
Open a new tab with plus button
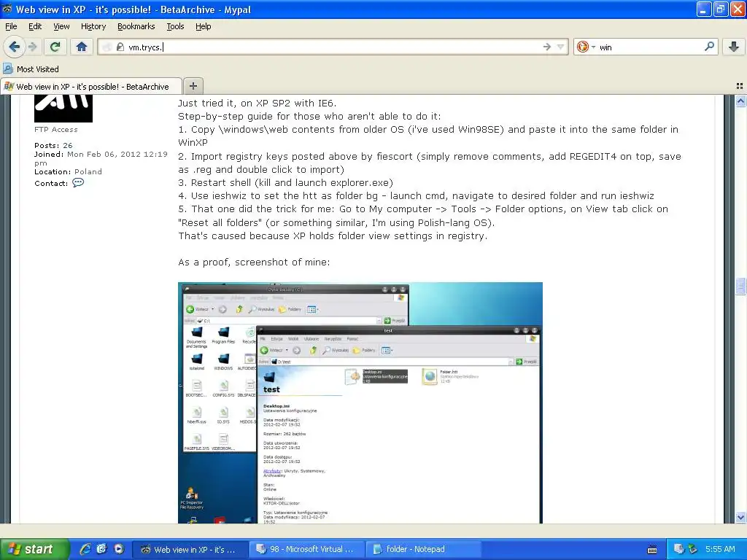(193, 86)
